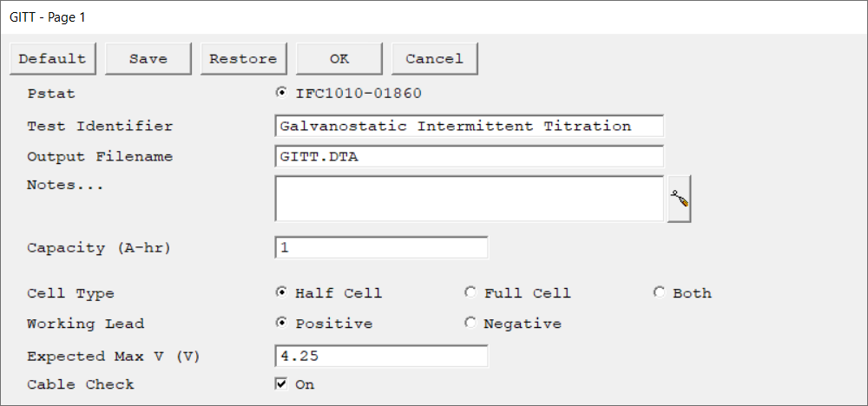Image resolution: width=868 pixels, height=406 pixels.
Task: Set Working Lead to Positive
Action: pos(281,324)
